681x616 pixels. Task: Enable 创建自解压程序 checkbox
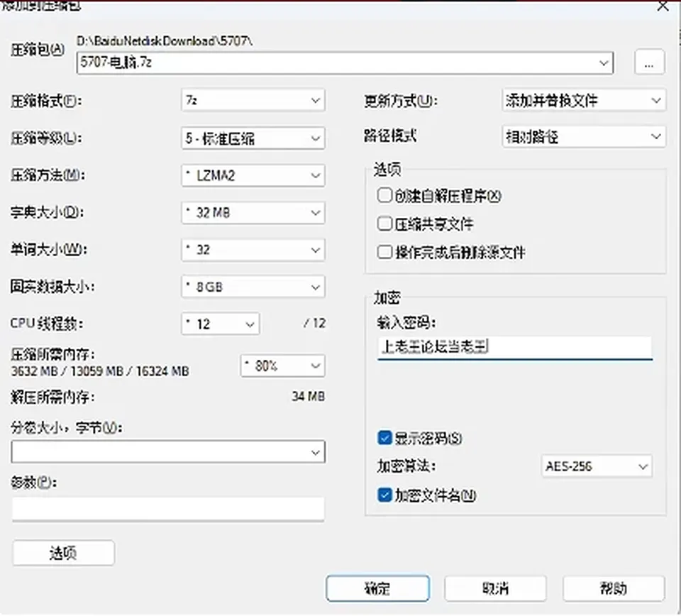(x=384, y=195)
